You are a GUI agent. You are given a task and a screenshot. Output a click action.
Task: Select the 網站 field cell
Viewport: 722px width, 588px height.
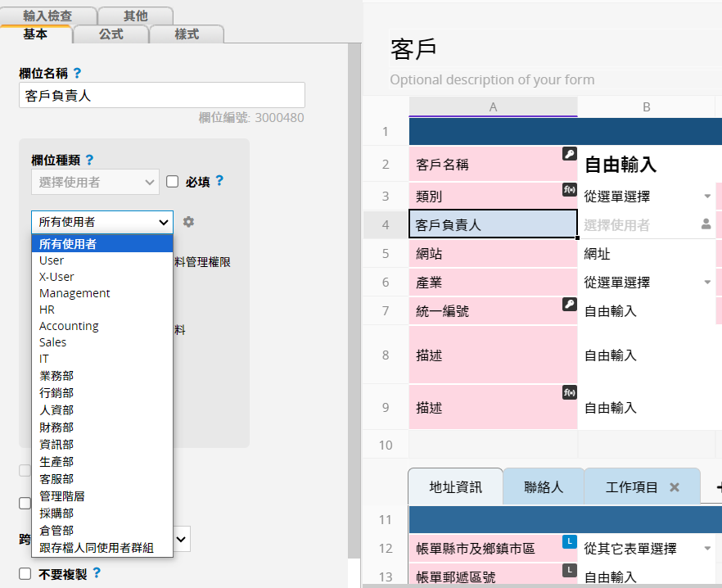[493, 254]
